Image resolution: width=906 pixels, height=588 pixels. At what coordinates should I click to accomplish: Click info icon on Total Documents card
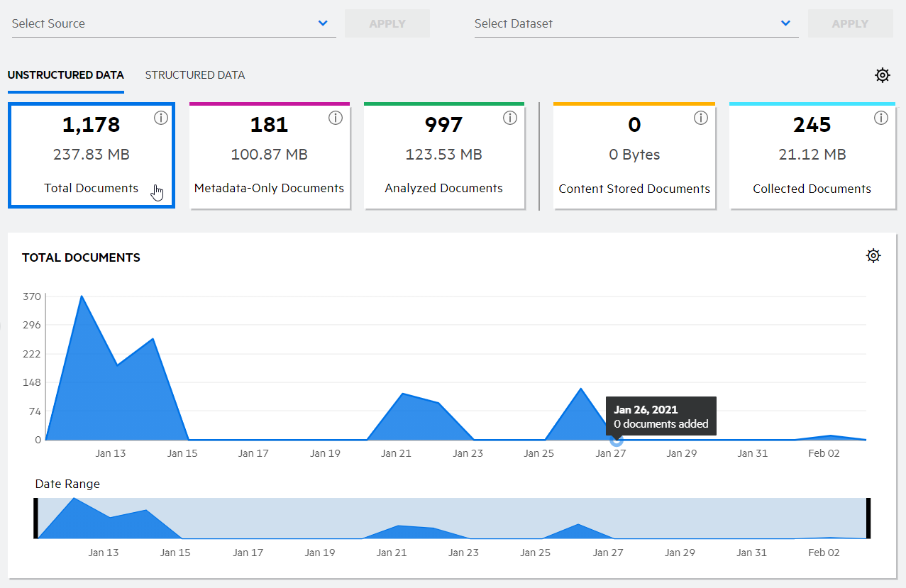161,118
